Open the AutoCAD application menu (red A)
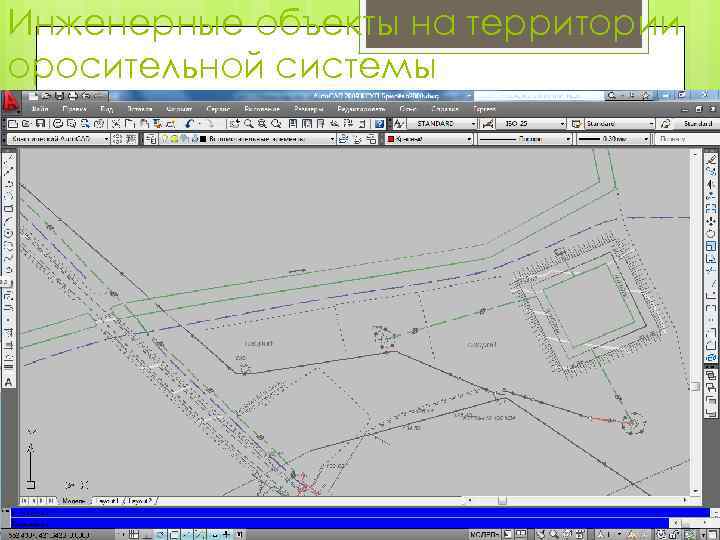This screenshot has width=720, height=540. (x=11, y=102)
